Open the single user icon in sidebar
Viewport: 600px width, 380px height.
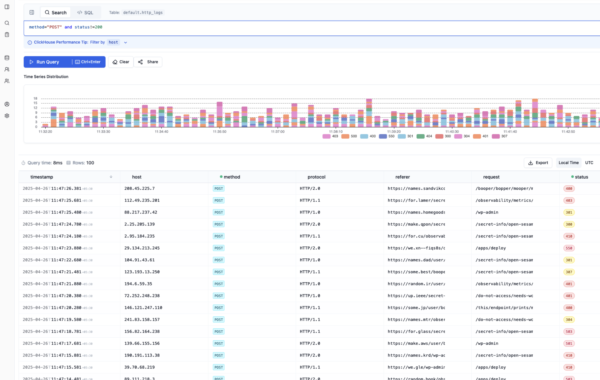coord(7,69)
